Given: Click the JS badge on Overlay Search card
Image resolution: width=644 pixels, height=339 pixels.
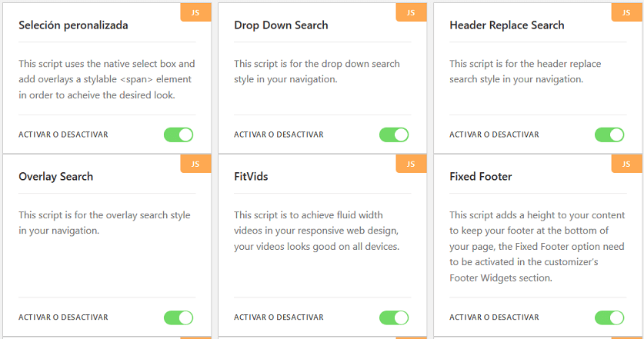Looking at the screenshot, I should pos(195,164).
